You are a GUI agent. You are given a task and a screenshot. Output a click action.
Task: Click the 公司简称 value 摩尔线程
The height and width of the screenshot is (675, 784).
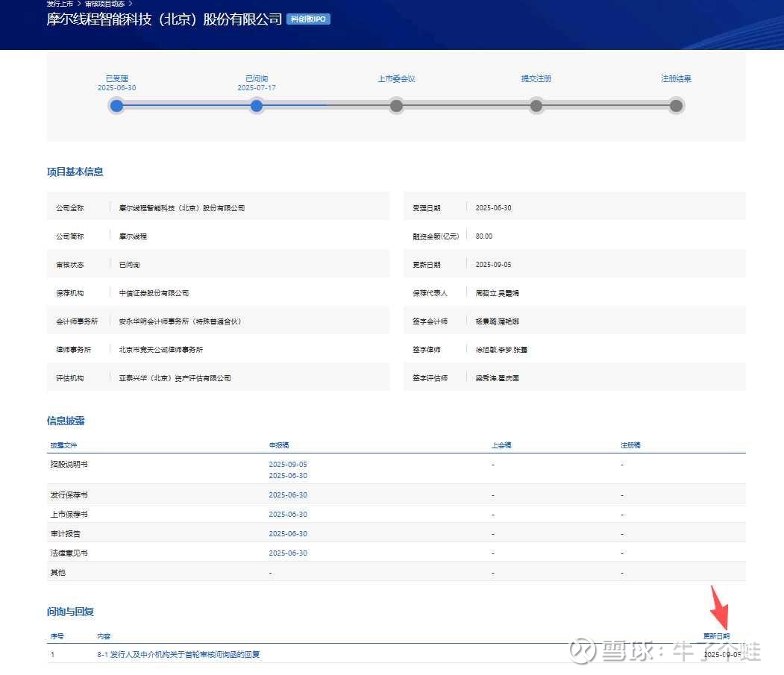coord(133,236)
